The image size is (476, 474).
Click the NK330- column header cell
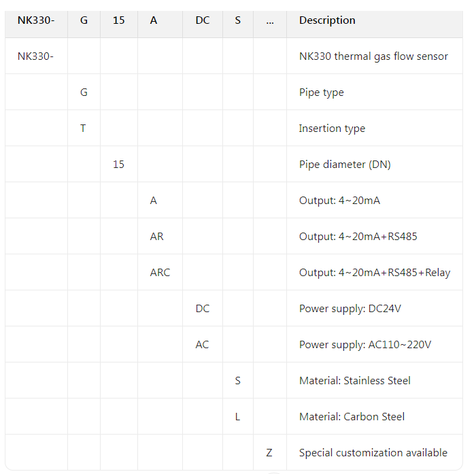[x=36, y=20]
